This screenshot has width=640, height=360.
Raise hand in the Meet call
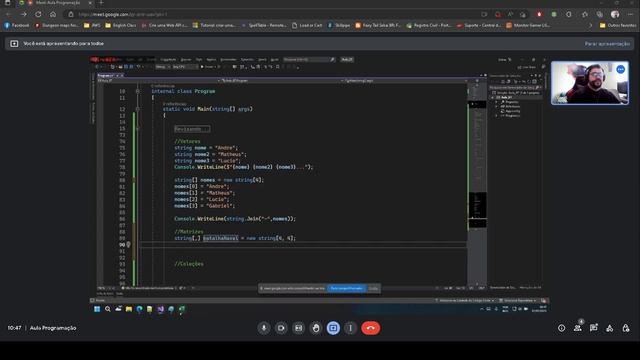tap(316, 328)
